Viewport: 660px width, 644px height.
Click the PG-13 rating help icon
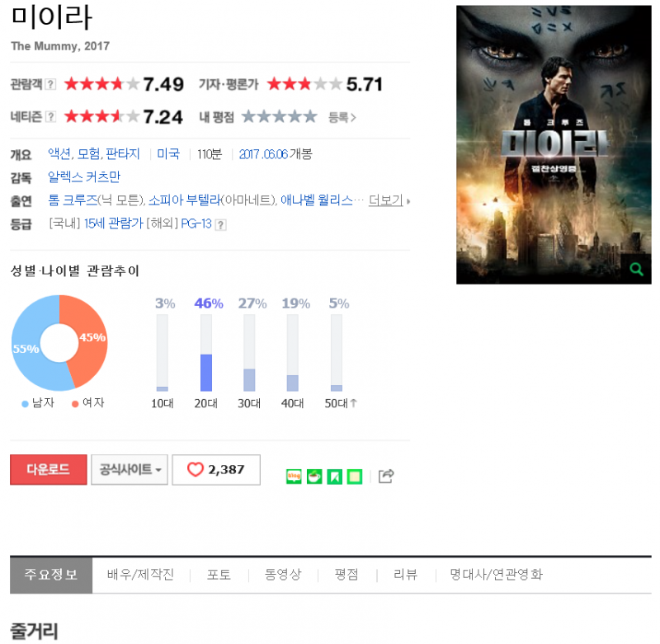click(x=220, y=224)
